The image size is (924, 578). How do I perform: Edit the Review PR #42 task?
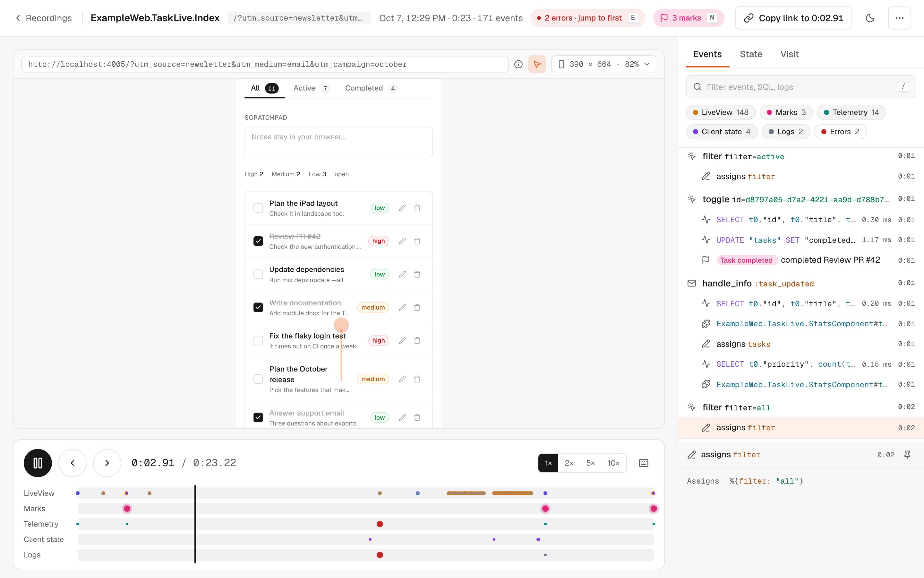[x=402, y=241]
